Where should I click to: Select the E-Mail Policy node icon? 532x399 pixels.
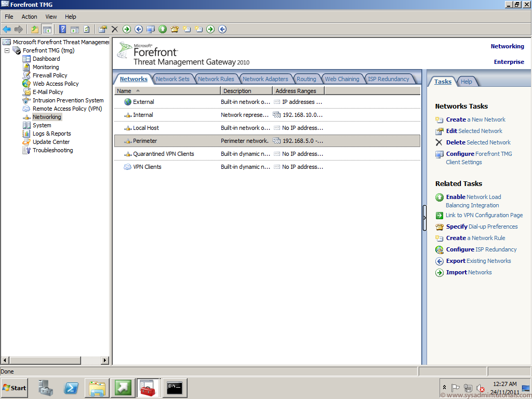(x=26, y=92)
